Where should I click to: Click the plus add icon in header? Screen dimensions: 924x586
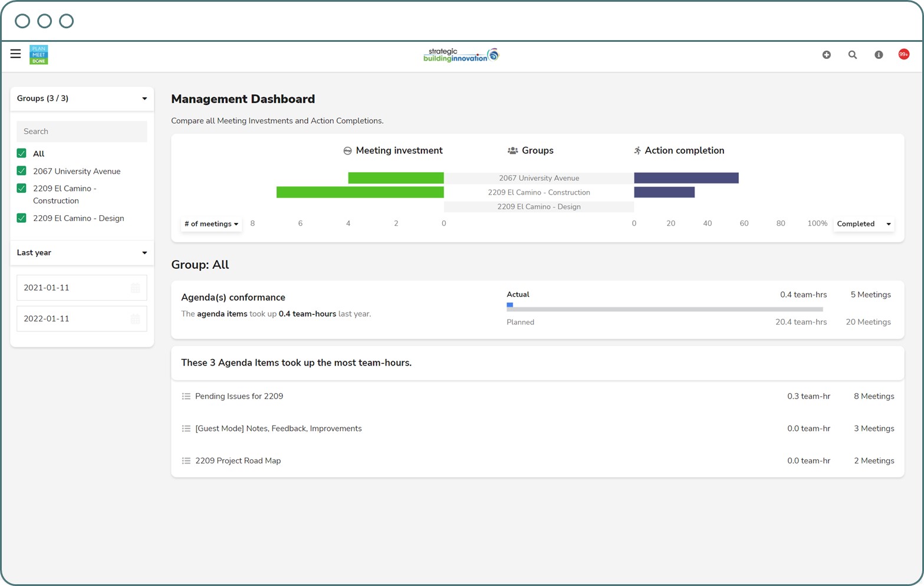826,55
